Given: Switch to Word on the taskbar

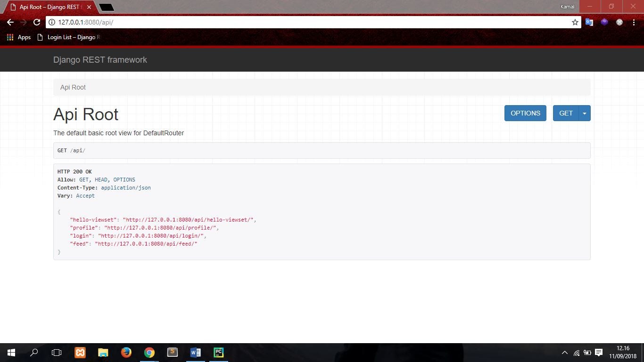Looking at the screenshot, I should 195,353.
